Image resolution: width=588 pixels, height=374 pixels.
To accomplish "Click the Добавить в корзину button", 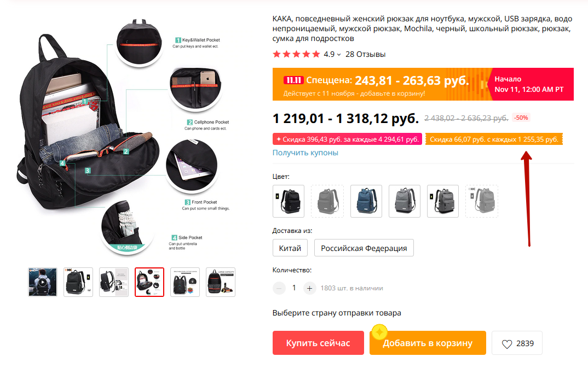I will (x=428, y=343).
